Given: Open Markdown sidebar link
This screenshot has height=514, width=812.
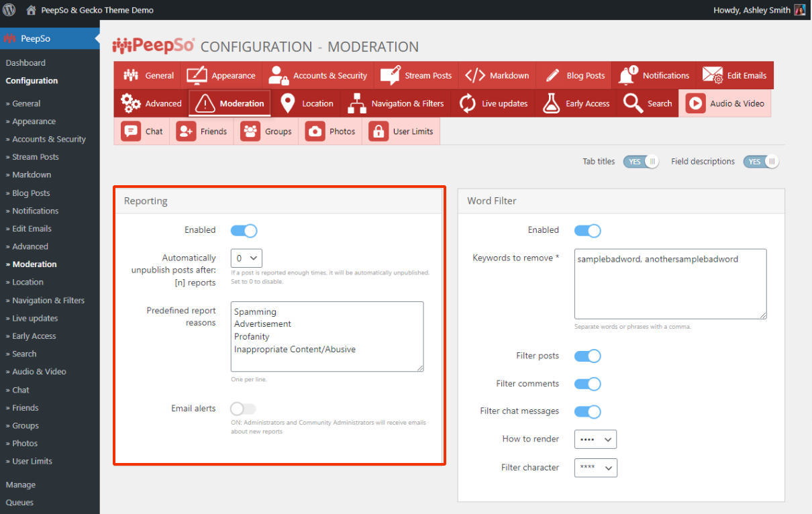Looking at the screenshot, I should (x=32, y=174).
